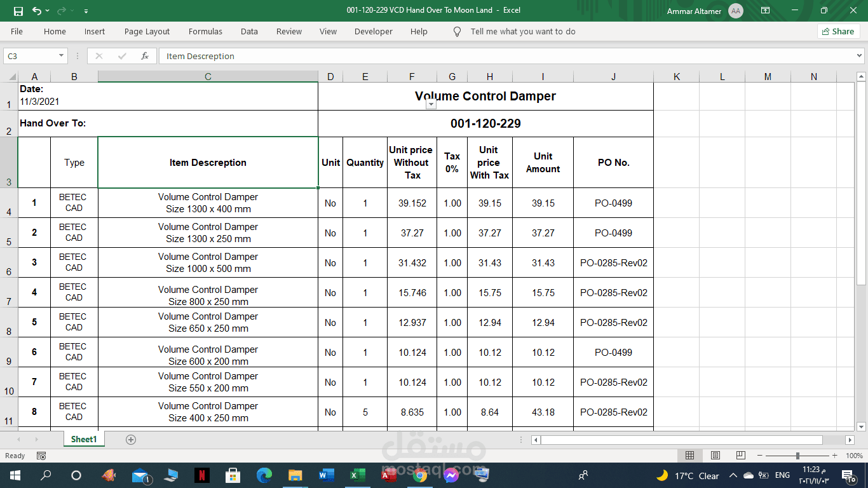
Task: Open the Name Box dropdown
Action: 62,56
